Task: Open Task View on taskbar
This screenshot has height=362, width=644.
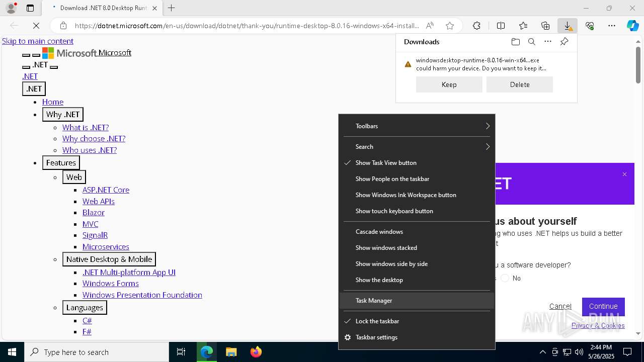Action: [x=181, y=352]
